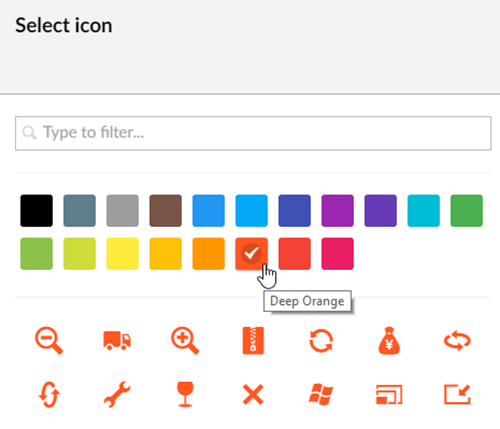Select the zip archive icon

tap(253, 340)
